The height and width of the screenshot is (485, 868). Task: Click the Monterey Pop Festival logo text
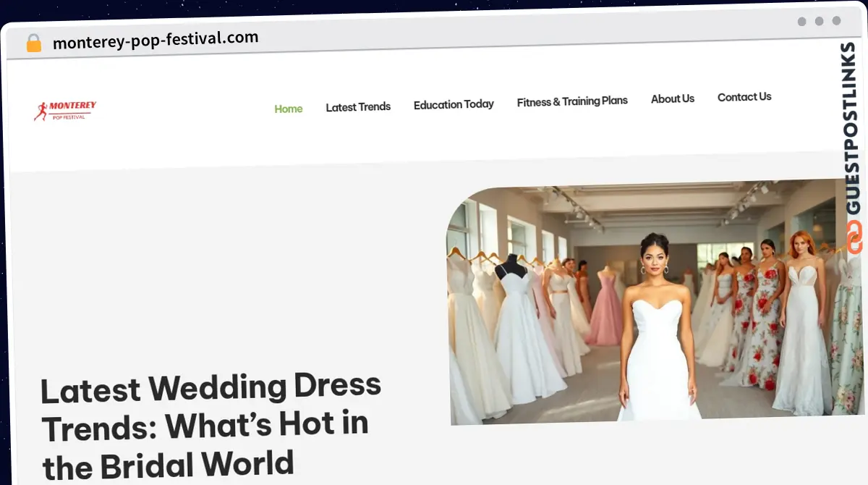coord(72,110)
